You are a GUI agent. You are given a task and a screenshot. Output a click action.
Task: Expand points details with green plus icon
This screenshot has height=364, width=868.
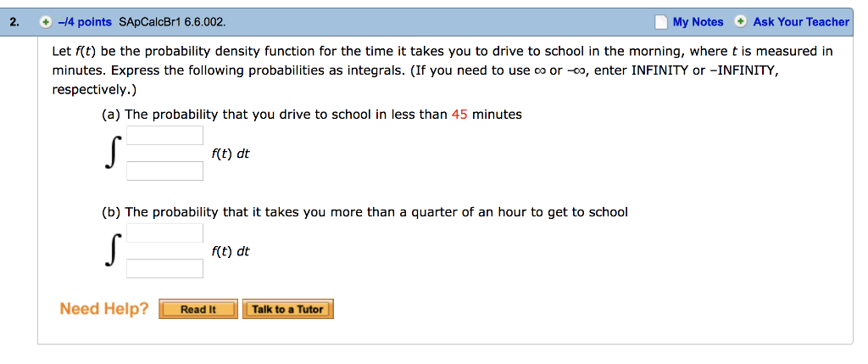point(45,22)
